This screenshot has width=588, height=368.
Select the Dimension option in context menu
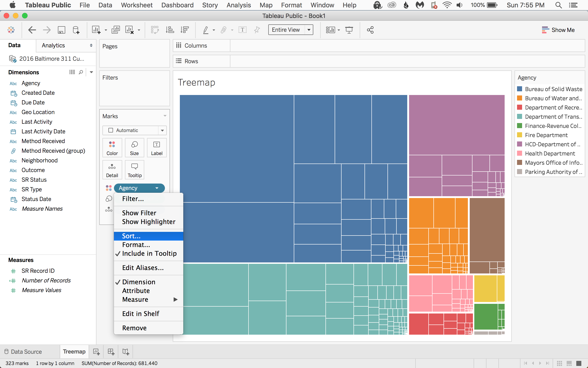(148, 282)
